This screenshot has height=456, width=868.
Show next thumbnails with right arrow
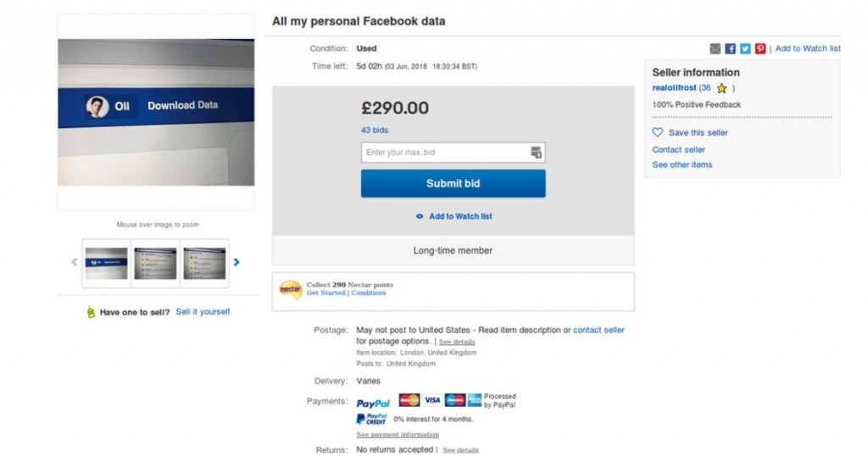pyautogui.click(x=236, y=262)
